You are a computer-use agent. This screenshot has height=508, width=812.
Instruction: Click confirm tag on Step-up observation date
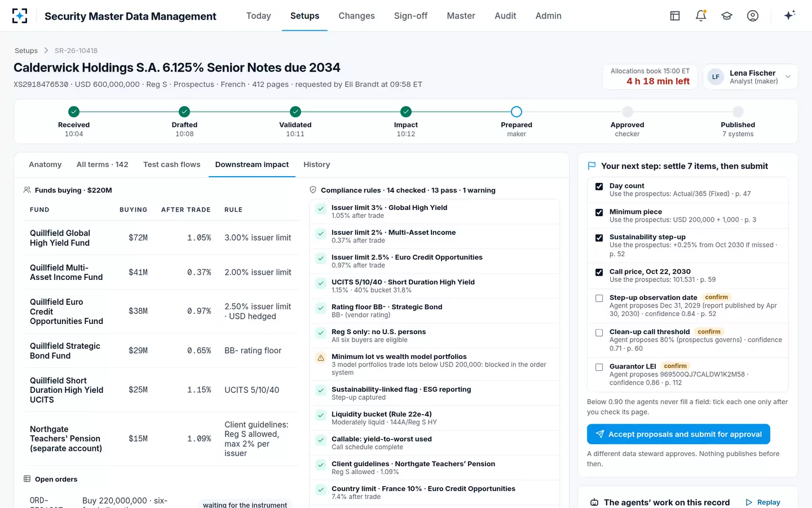[716, 297]
